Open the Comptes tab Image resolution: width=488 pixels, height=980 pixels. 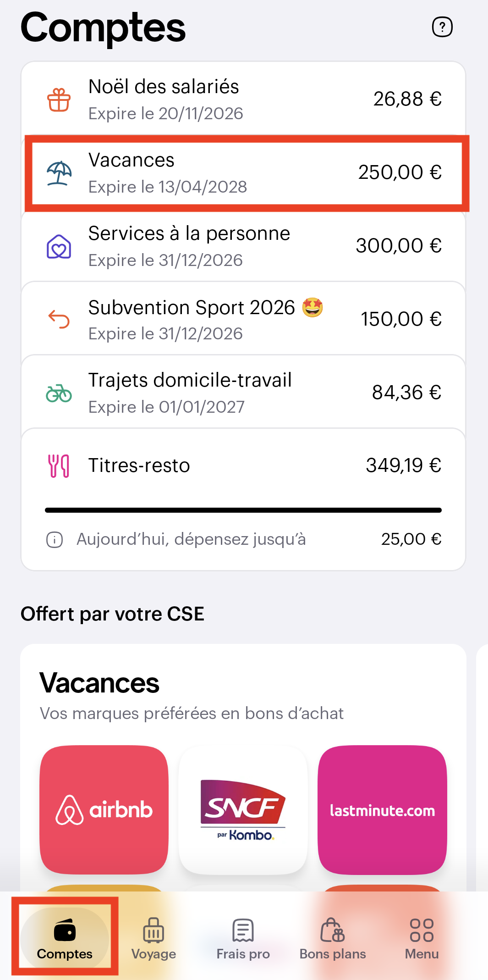(65, 939)
